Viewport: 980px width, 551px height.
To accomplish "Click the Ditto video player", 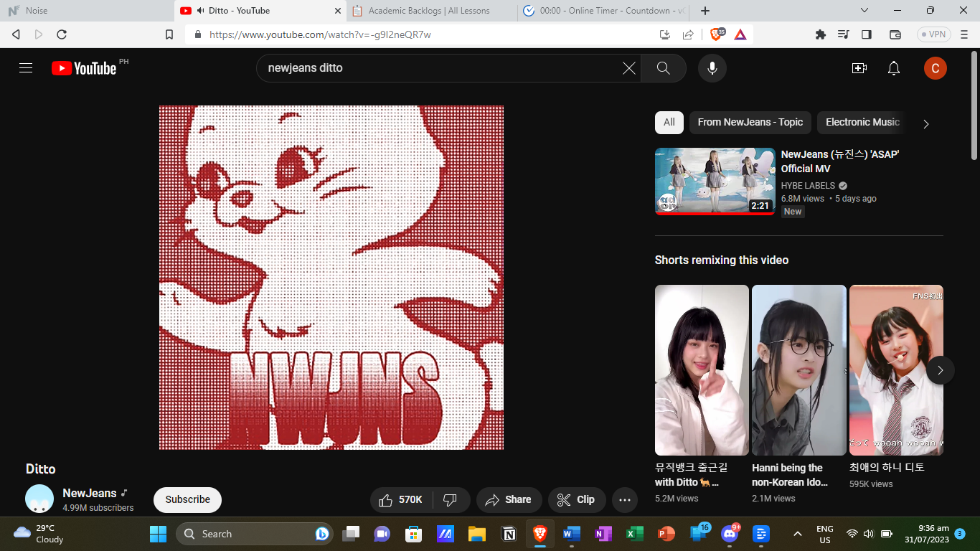I will click(x=331, y=278).
